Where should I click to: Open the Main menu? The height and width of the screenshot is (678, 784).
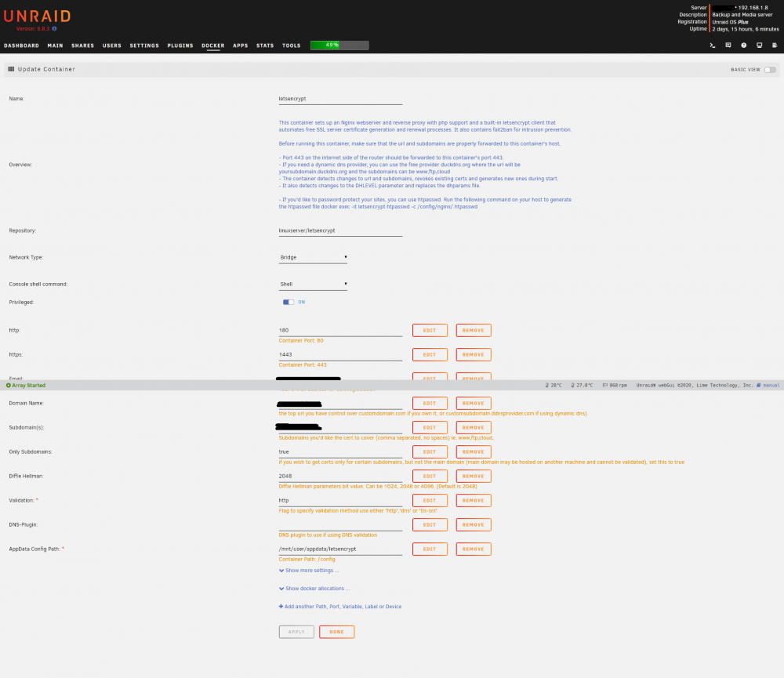coord(55,45)
